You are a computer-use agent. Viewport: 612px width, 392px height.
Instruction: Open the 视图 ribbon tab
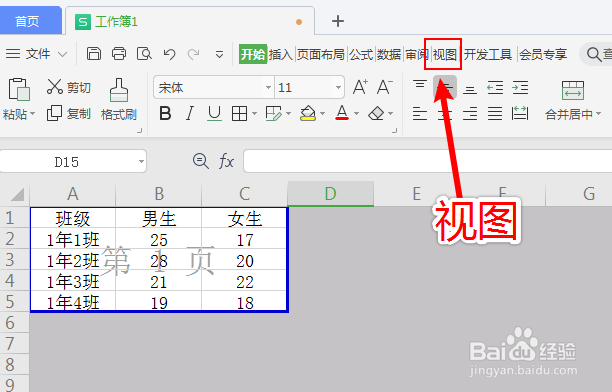[x=445, y=54]
